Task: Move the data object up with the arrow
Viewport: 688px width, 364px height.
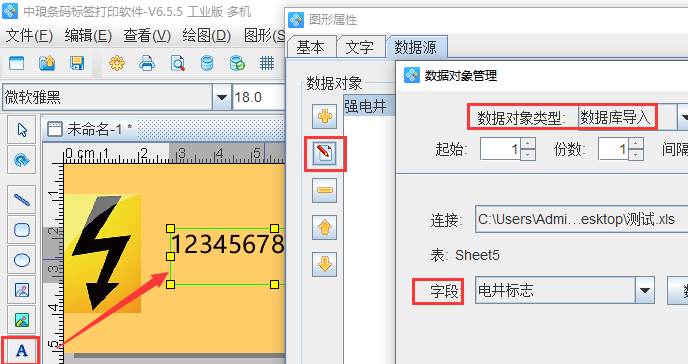Action: click(325, 227)
